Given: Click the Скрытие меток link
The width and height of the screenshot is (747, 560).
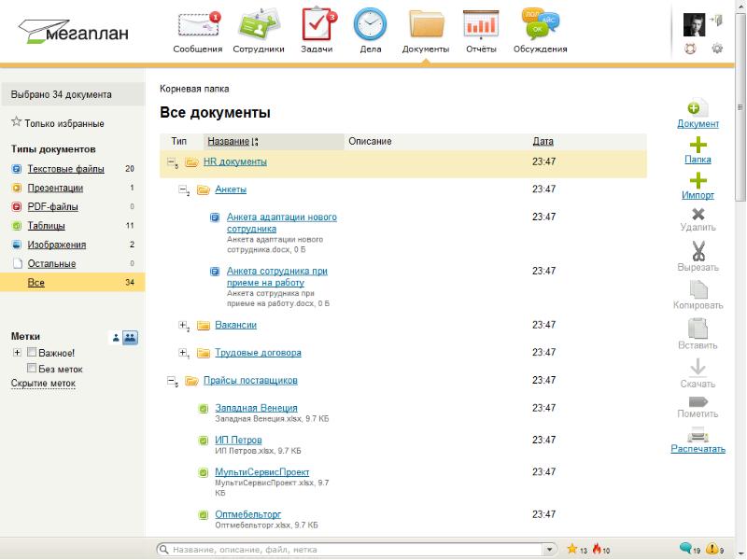Looking at the screenshot, I should point(43,384).
